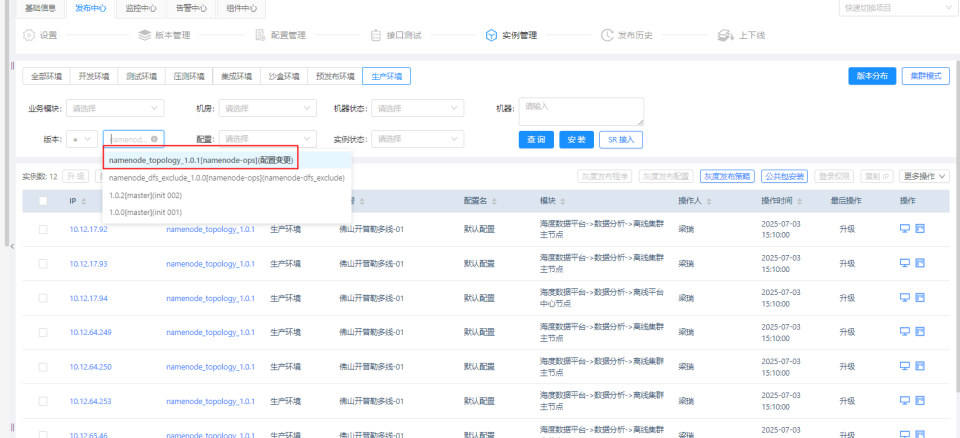960x438 pixels.
Task: Click the 发布历史 clock icon
Action: pos(607,35)
